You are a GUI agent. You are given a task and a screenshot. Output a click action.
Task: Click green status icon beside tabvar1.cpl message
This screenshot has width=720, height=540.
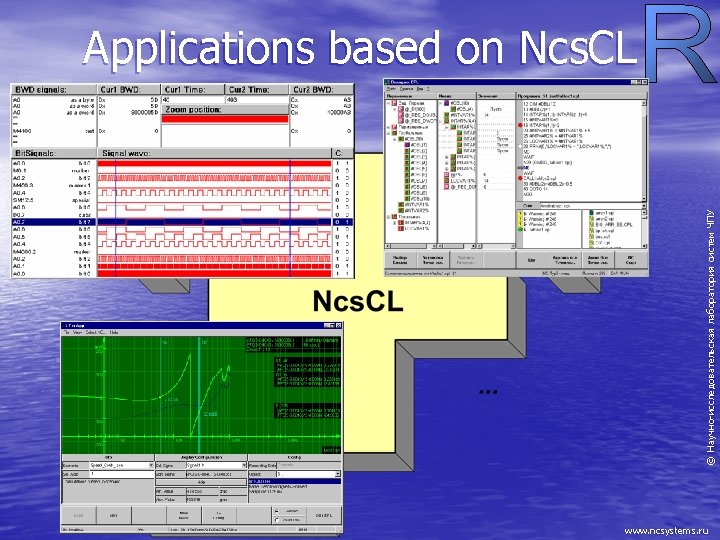(520, 230)
